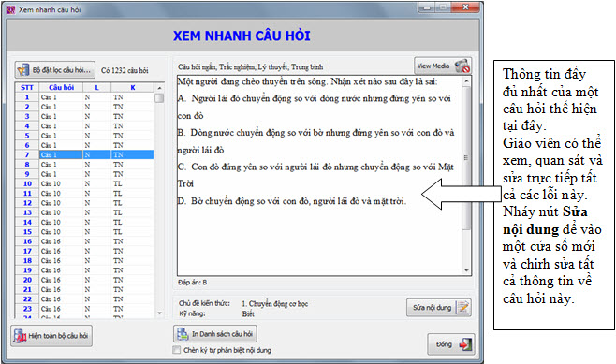Click the Sửa nội dung button

439,308
